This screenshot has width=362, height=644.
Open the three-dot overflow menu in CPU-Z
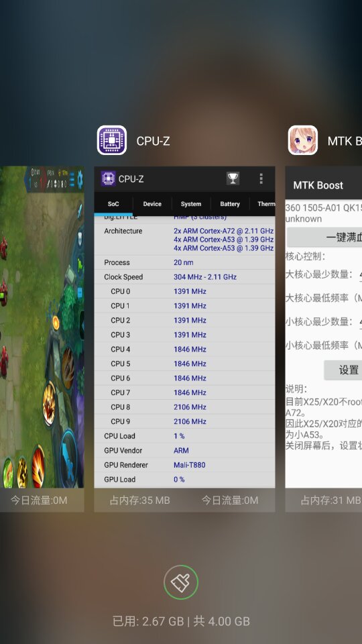coord(261,178)
